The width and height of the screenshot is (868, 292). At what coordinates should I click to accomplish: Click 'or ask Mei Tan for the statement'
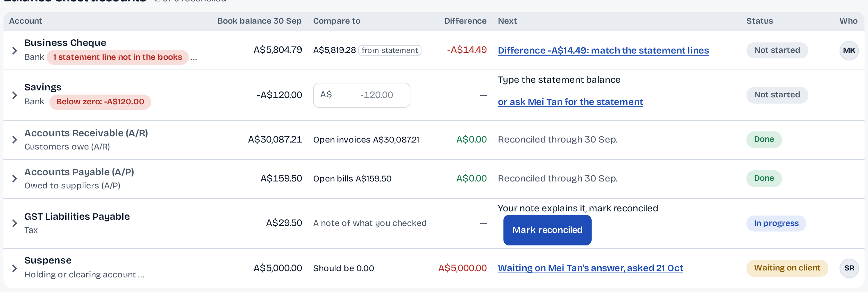(570, 102)
